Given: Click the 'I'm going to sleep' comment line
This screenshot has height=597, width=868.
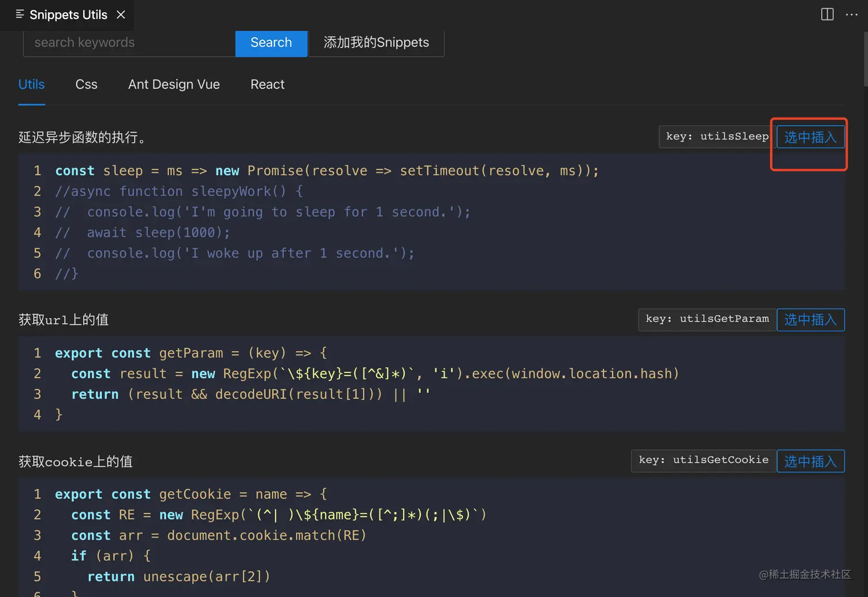Looking at the screenshot, I should pos(263,212).
